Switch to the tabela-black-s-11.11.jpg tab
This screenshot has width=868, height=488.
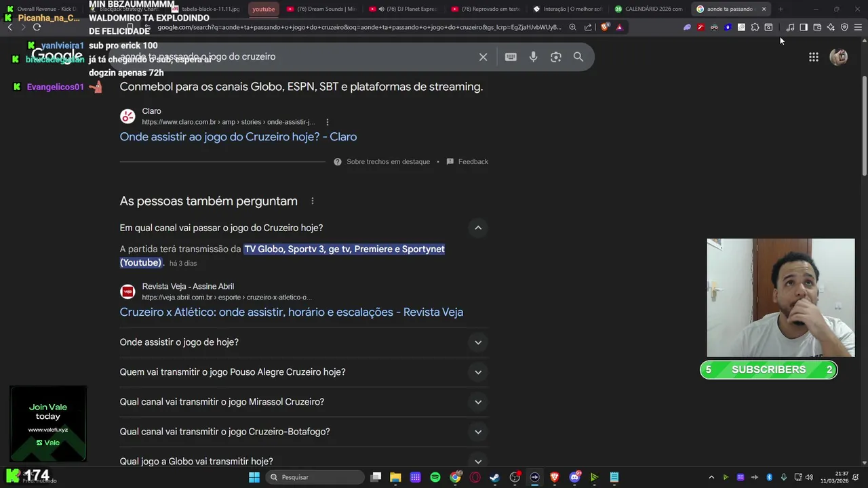pos(205,9)
